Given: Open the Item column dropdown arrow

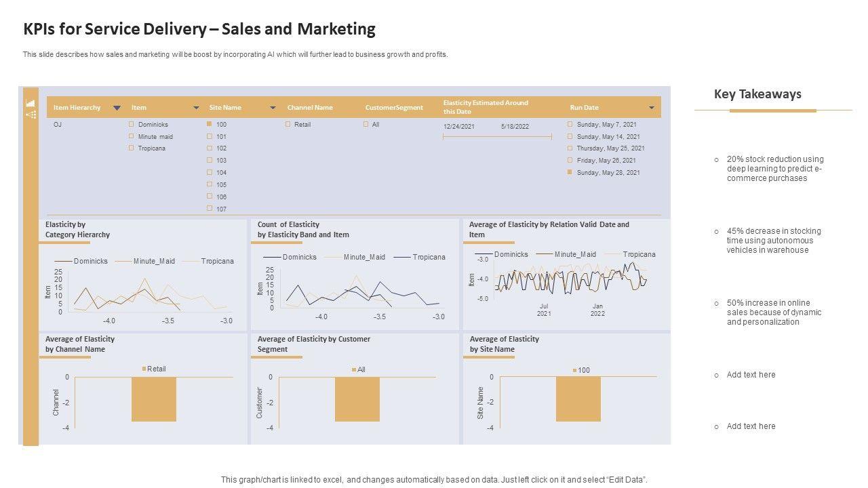Looking at the screenshot, I should tap(196, 108).
